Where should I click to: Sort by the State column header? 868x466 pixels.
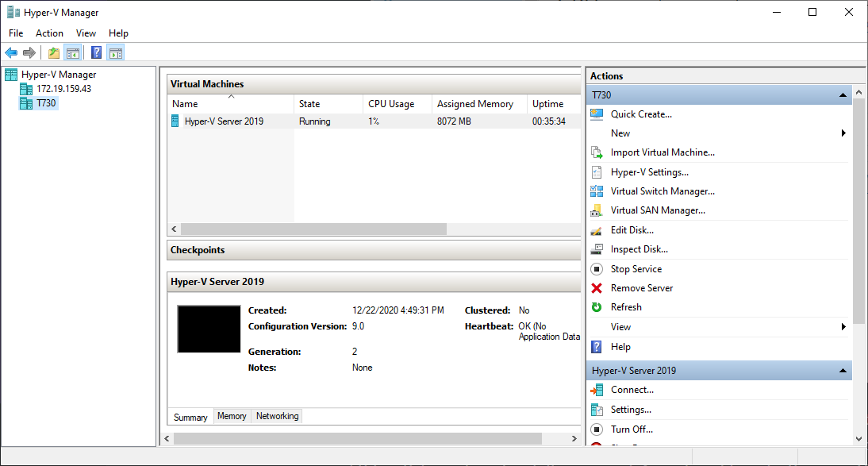328,104
